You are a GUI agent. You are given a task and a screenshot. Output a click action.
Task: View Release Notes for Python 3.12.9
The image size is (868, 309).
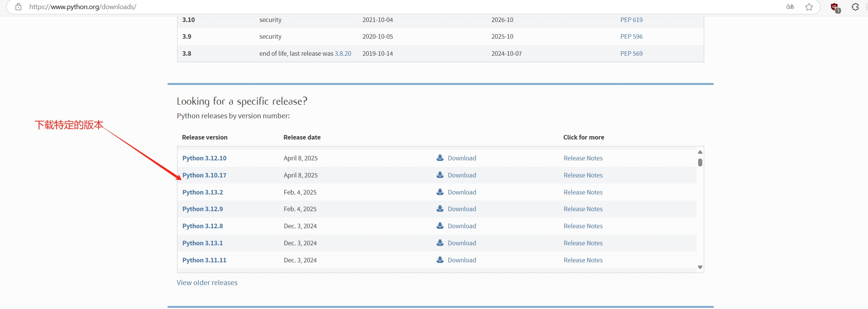[583, 209]
